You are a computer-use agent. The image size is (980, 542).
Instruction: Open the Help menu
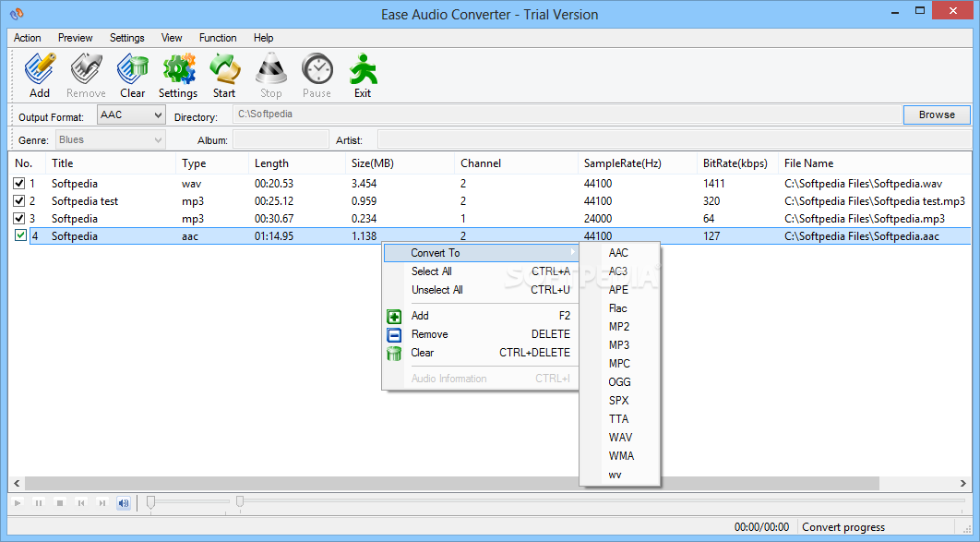pyautogui.click(x=263, y=38)
